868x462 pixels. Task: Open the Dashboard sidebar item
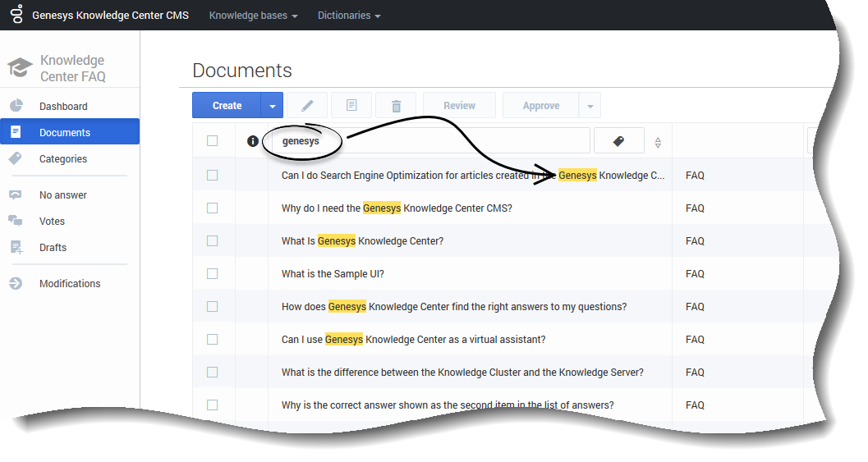[63, 107]
